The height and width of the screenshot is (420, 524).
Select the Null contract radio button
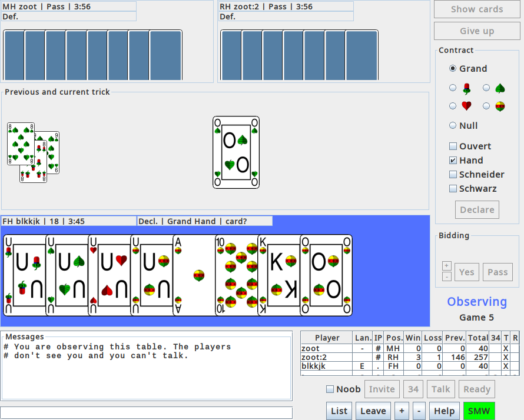point(453,125)
